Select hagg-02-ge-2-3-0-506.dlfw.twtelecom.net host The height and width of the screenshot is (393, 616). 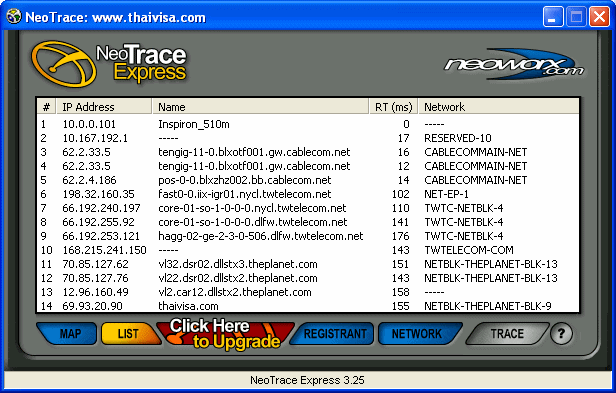pyautogui.click(x=260, y=236)
